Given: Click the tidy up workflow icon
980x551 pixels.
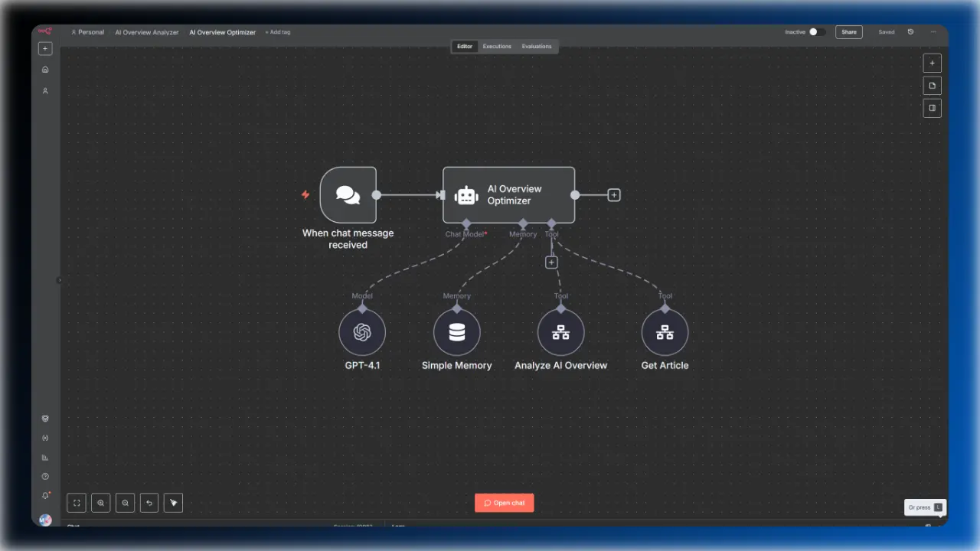Looking at the screenshot, I should [173, 502].
